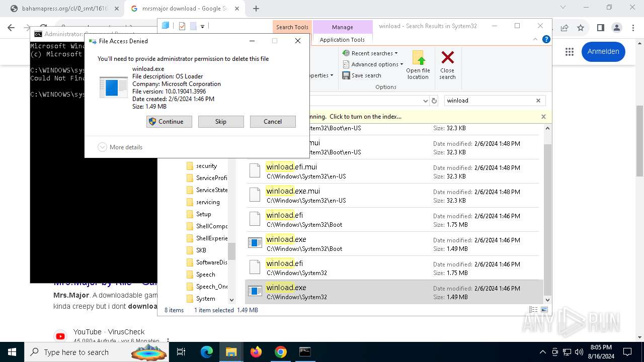Launch Microsoft Edge from taskbar
The width and height of the screenshot is (644, 362).
point(207,352)
